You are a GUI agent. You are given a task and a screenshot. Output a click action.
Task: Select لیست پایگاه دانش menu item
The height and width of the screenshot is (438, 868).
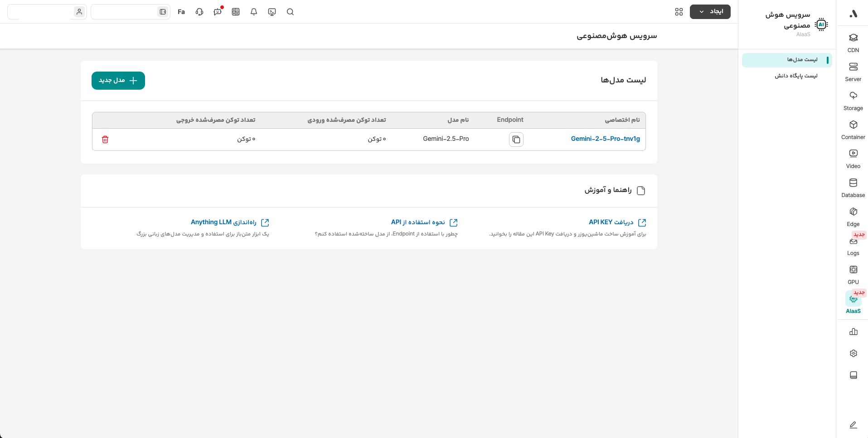click(x=795, y=76)
